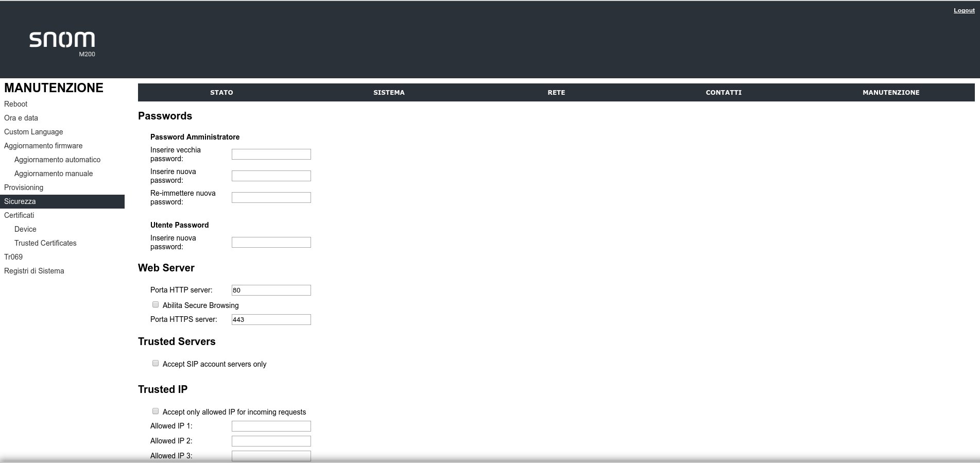Click the Porta HTTPS server field

coord(271,319)
